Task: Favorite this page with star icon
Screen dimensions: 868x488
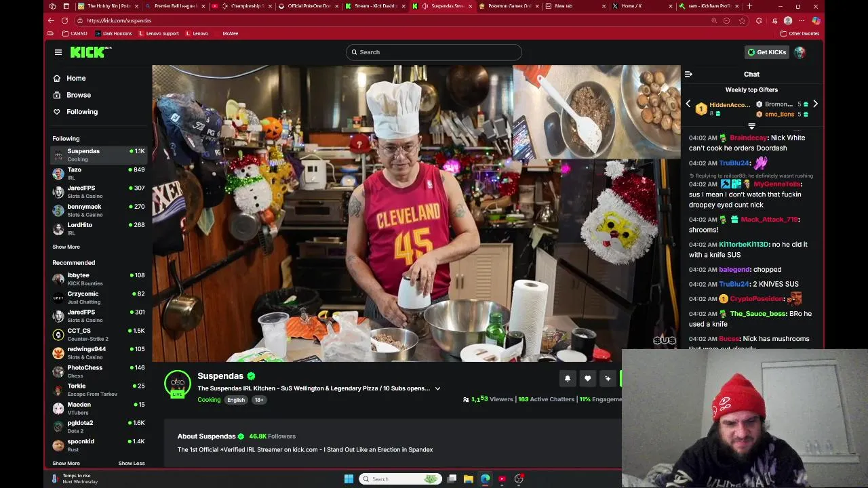Action: tap(743, 20)
